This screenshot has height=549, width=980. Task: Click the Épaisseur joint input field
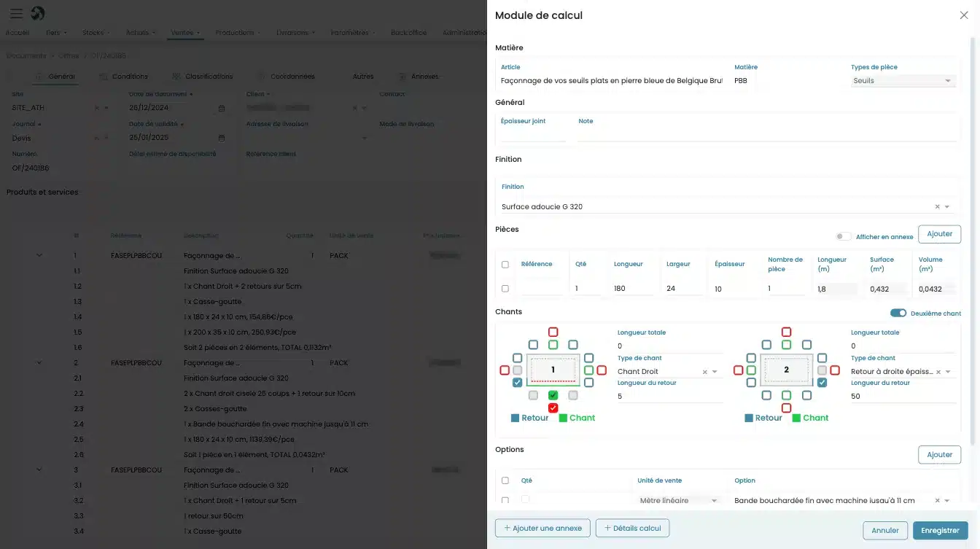[x=533, y=134]
